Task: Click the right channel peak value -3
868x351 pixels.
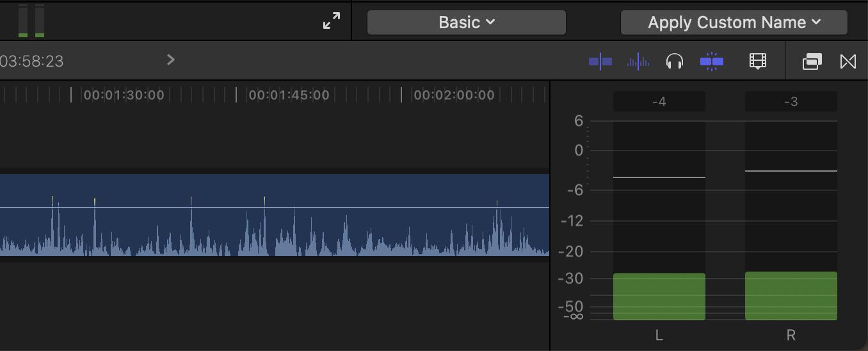Action: 791,101
